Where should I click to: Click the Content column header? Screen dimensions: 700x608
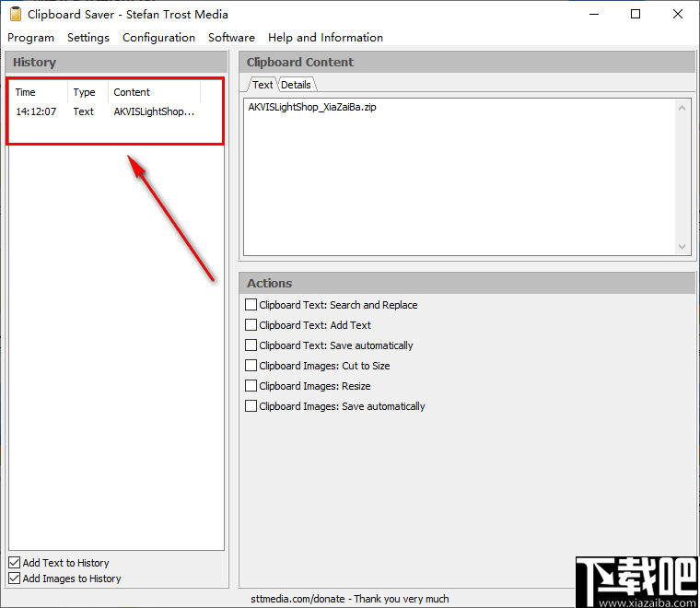pyautogui.click(x=154, y=92)
